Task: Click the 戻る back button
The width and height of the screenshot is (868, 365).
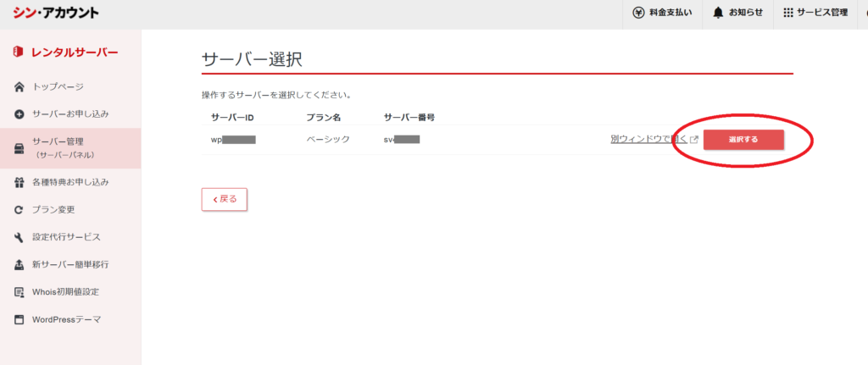Action: pos(225,199)
